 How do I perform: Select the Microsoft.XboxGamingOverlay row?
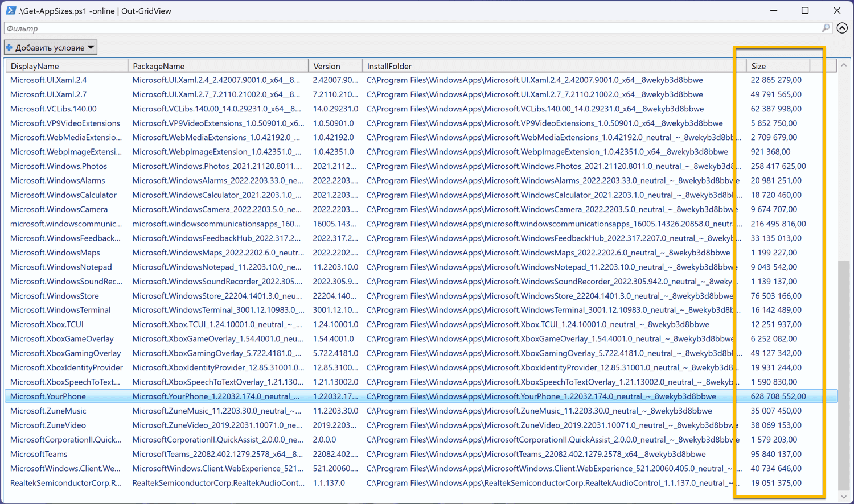point(421,353)
